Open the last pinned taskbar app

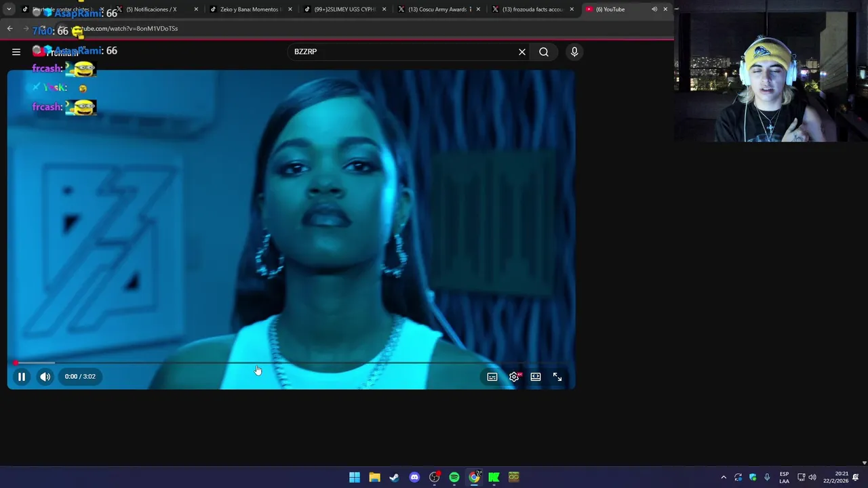click(514, 477)
